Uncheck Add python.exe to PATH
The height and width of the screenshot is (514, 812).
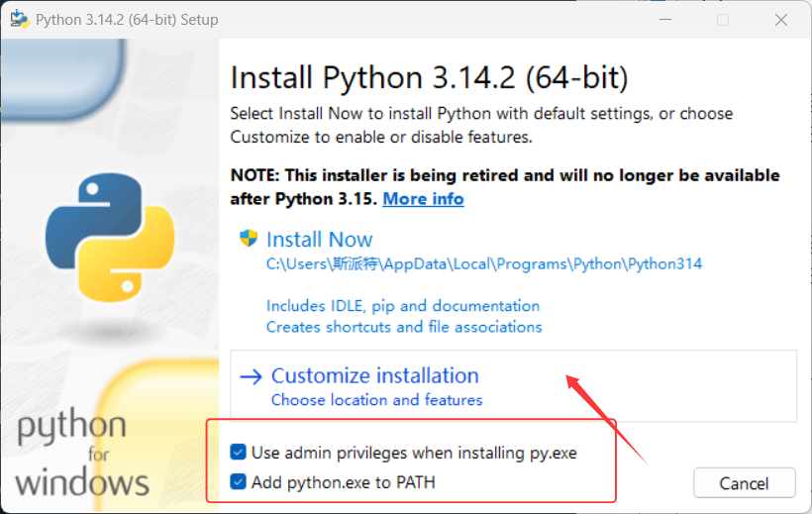tap(239, 482)
